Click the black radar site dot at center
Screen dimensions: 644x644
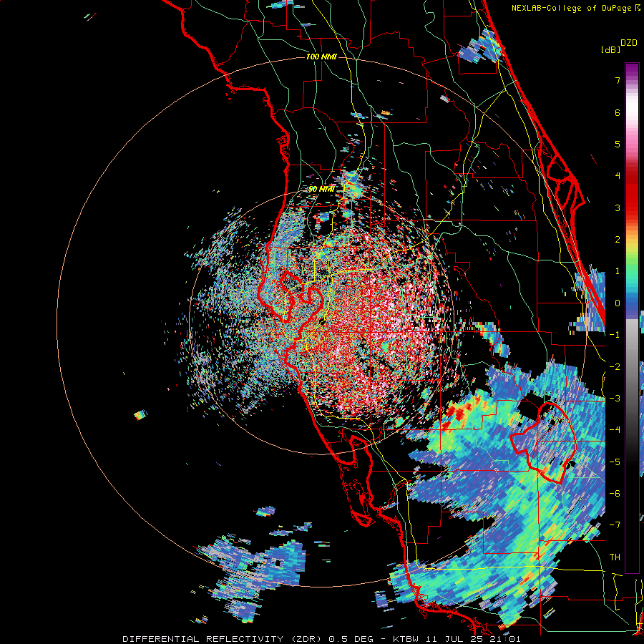coord(323,322)
